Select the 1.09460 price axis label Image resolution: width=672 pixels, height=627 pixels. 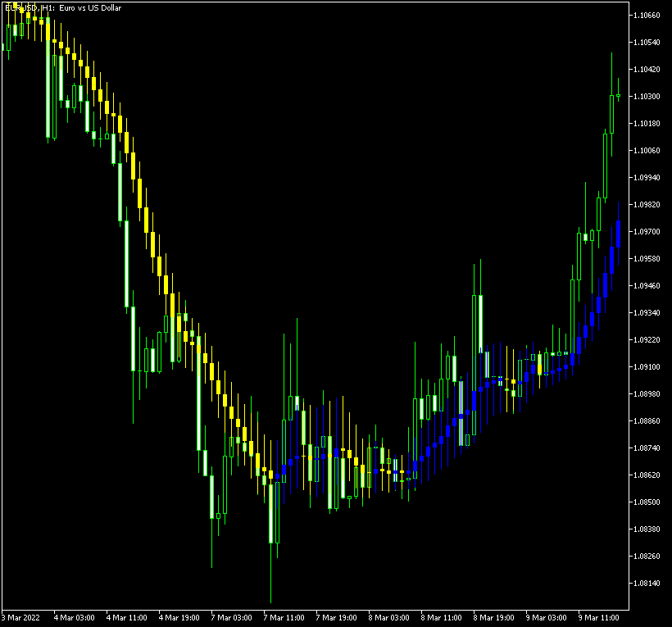(x=648, y=286)
